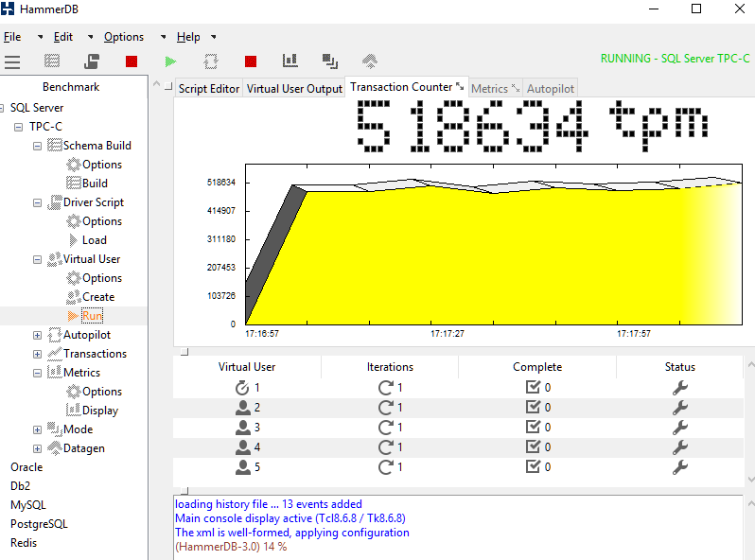Image resolution: width=755 pixels, height=560 pixels.
Task: Click the dropdown arrow next to File
Action: coord(40,37)
